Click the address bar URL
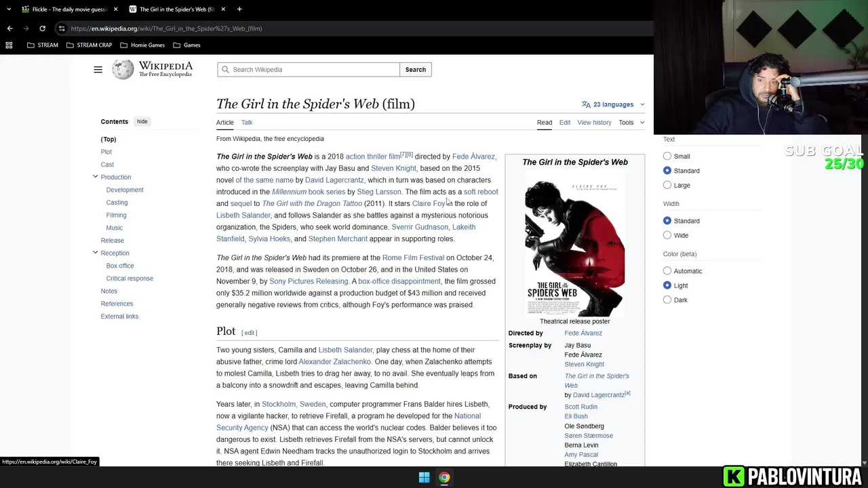The image size is (868, 488). tap(166, 28)
